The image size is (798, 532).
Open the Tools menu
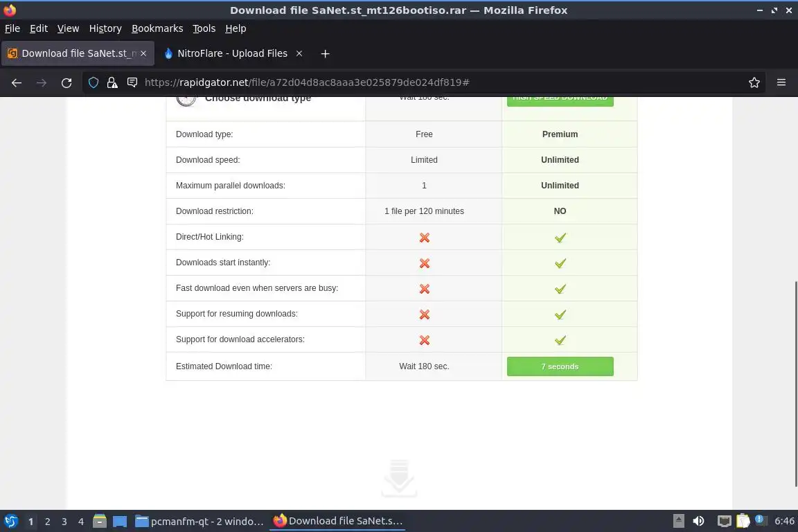[x=204, y=28]
